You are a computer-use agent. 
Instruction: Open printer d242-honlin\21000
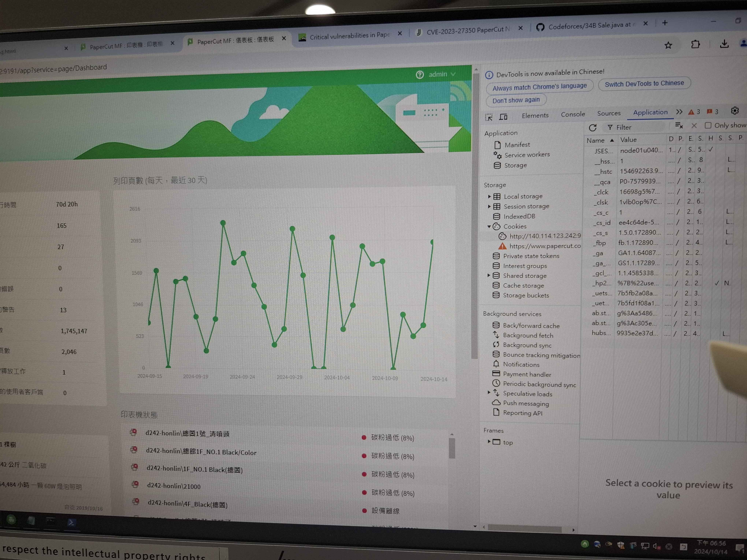coord(174,486)
